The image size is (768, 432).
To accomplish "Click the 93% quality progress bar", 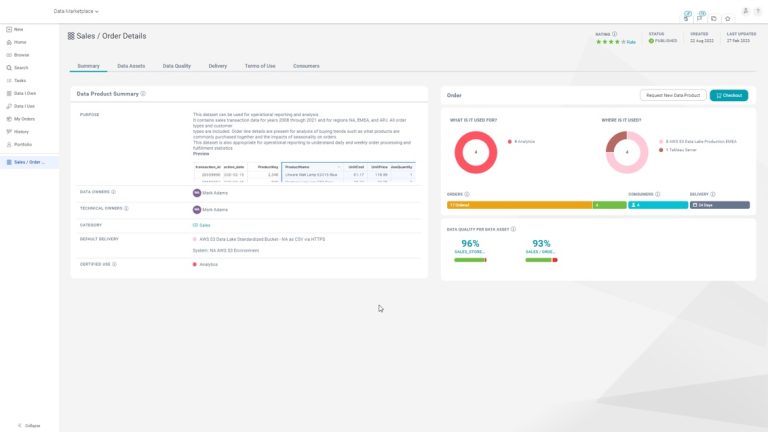I will point(541,260).
